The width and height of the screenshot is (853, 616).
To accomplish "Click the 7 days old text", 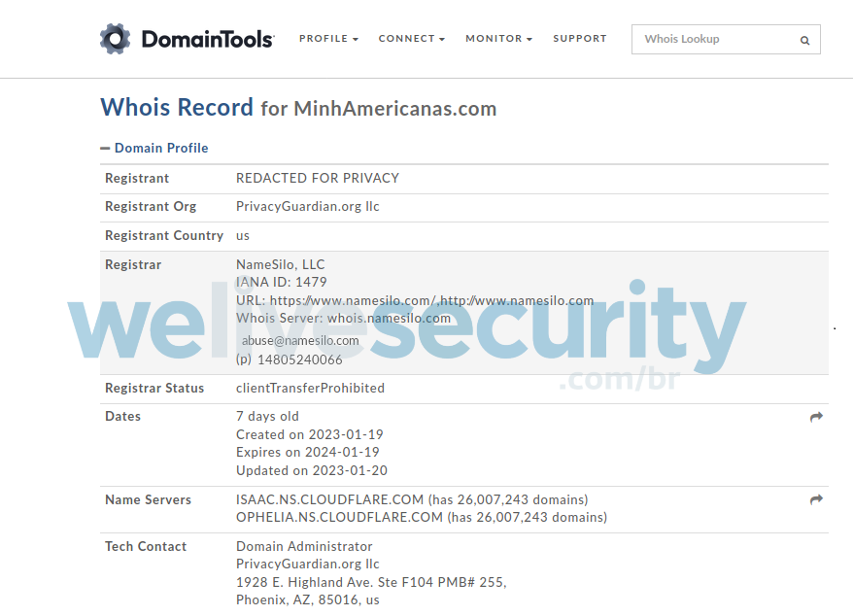I will pyautogui.click(x=267, y=416).
